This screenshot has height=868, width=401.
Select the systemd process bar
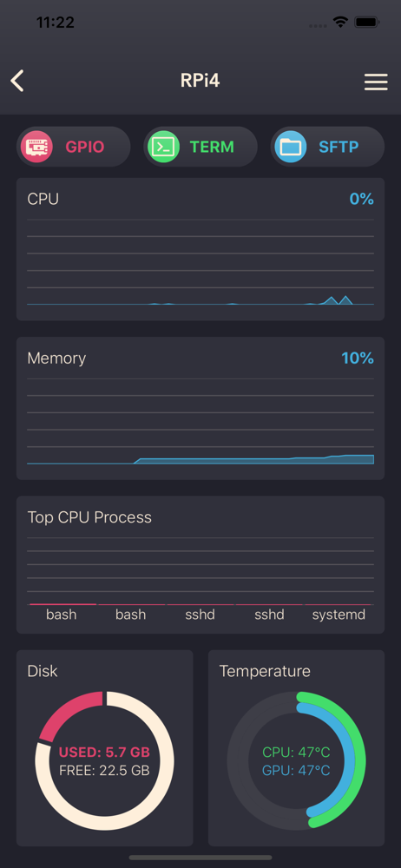pos(339,604)
